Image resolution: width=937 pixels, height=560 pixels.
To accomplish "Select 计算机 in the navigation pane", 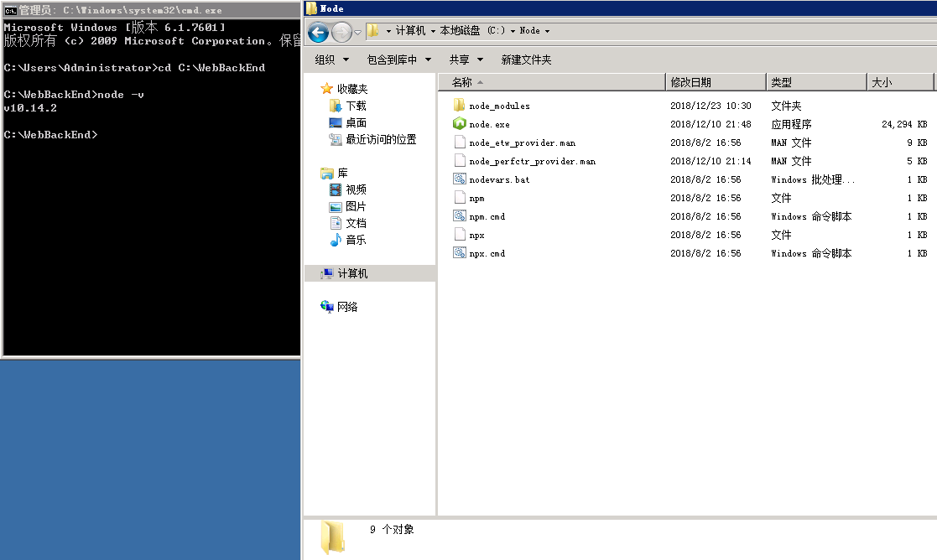I will tap(352, 273).
